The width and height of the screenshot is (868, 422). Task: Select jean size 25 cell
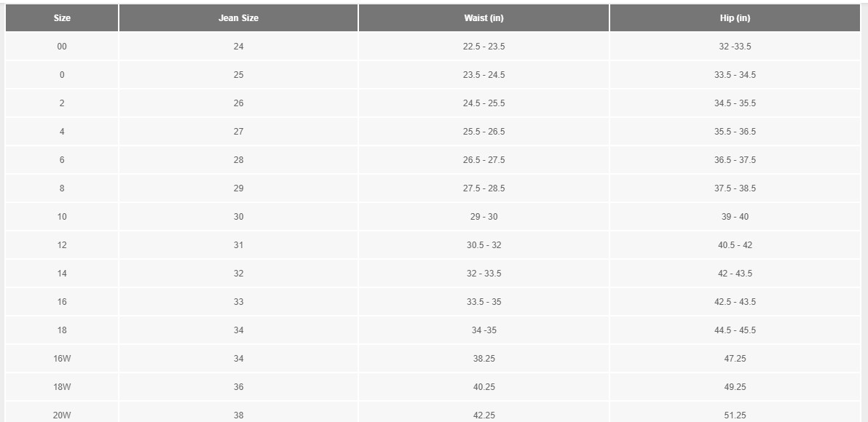pos(238,75)
